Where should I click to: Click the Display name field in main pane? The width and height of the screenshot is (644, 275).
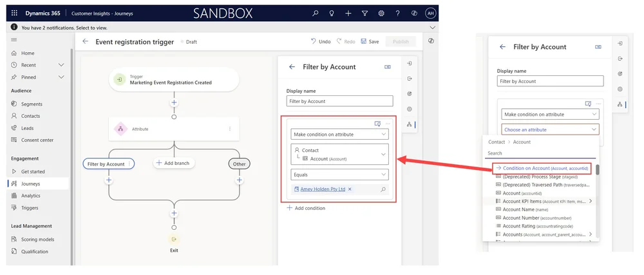[x=339, y=101]
